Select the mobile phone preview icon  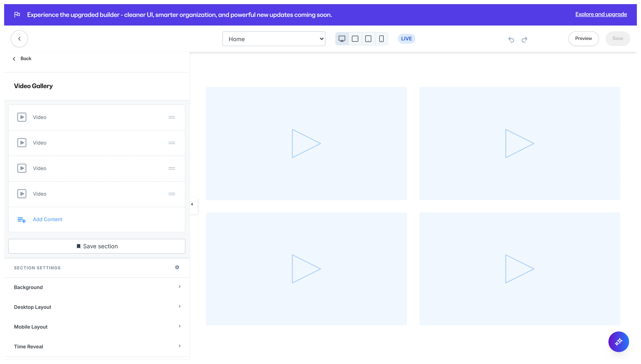coord(381,39)
